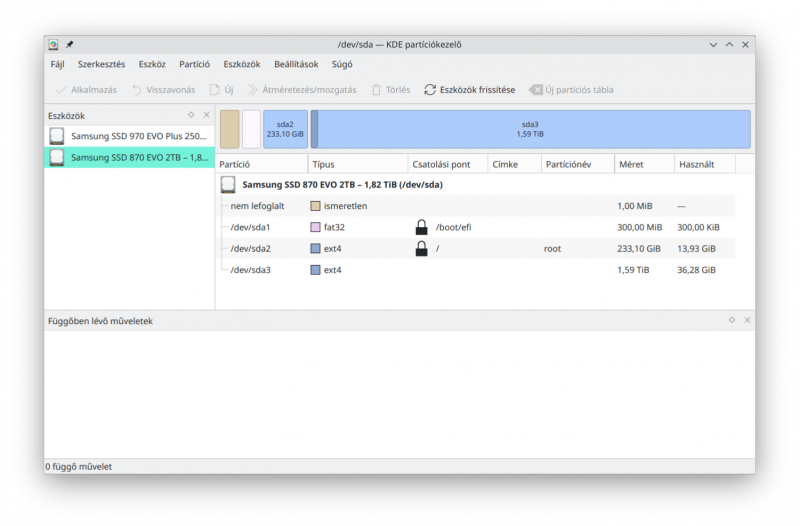Open the Fájl menu

pyautogui.click(x=57, y=64)
